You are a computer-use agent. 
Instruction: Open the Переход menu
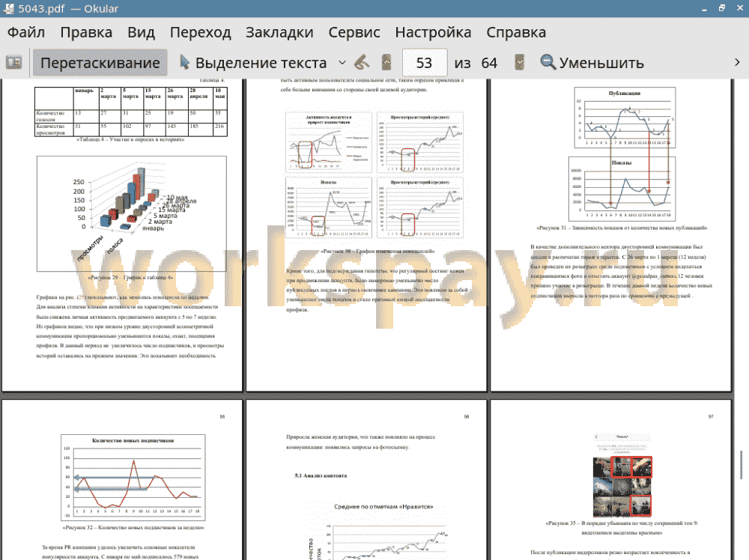click(x=200, y=32)
